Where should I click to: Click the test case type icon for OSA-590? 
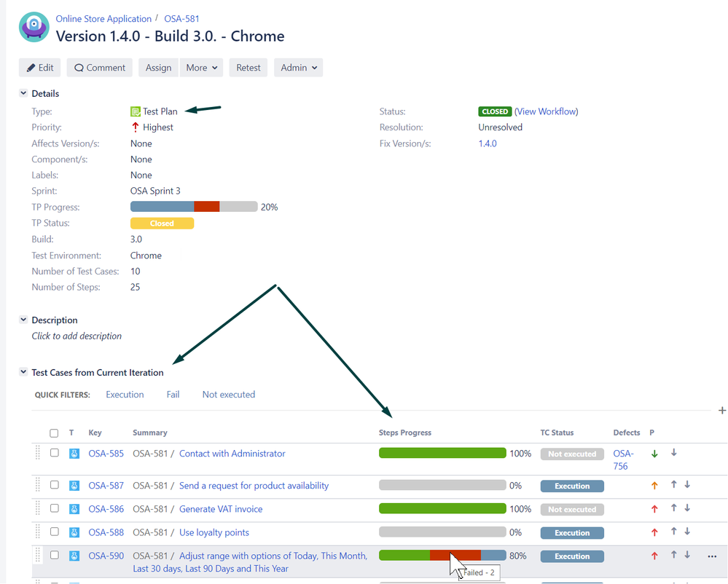74,556
